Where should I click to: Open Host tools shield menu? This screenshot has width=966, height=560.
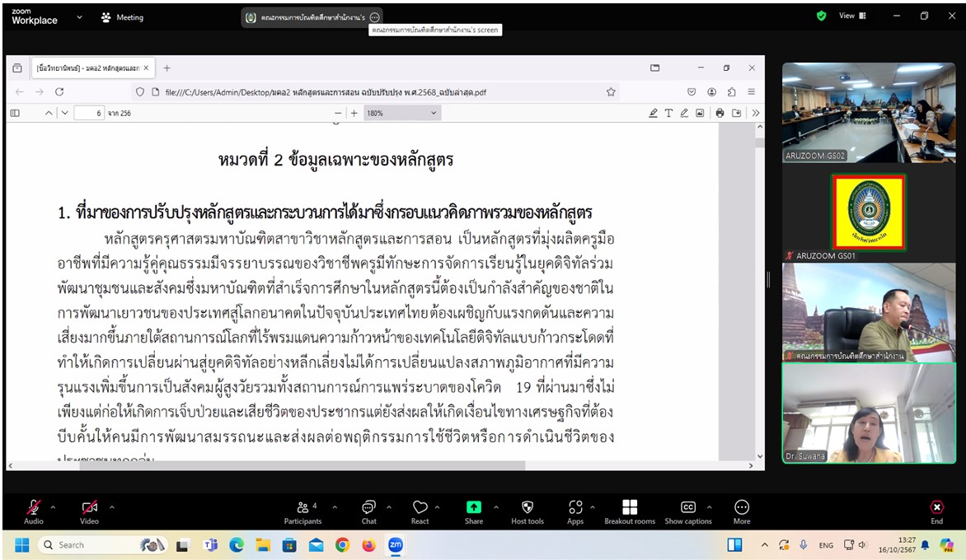tap(528, 511)
